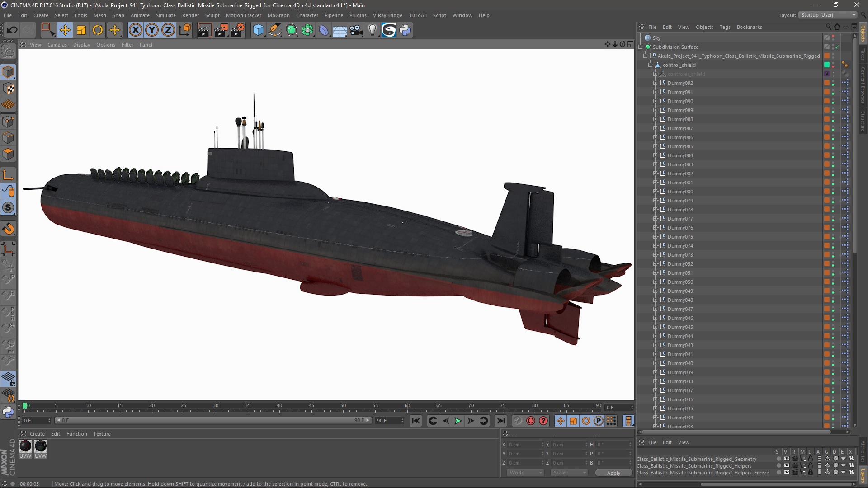Enable Model mode in left toolbar
Image resolution: width=868 pixels, height=488 pixels.
pos(8,72)
